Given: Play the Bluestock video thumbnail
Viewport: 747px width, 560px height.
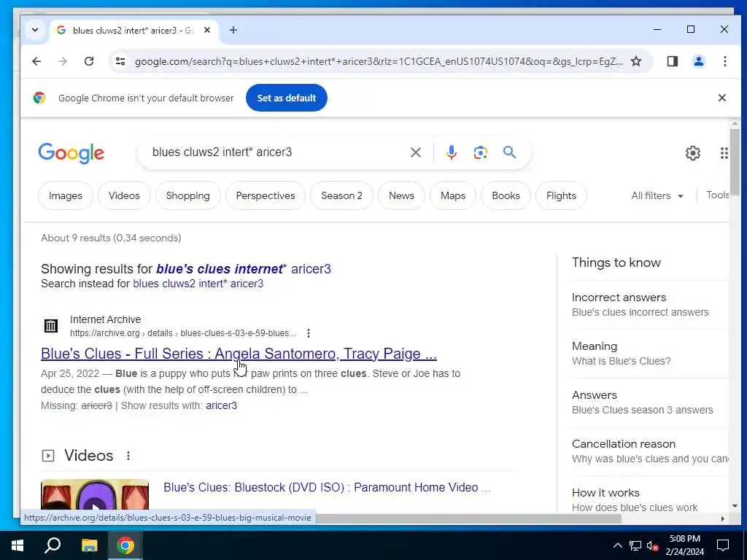Looking at the screenshot, I should 95,495.
